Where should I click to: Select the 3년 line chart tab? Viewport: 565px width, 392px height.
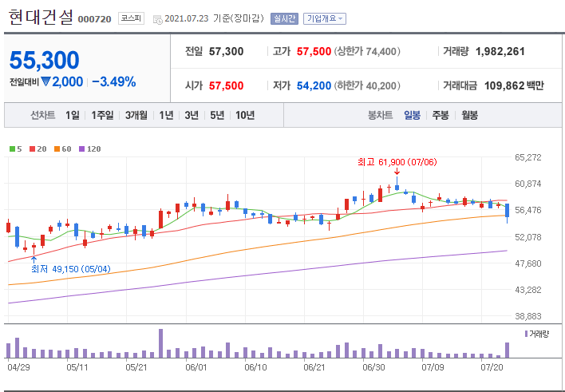pos(192,116)
